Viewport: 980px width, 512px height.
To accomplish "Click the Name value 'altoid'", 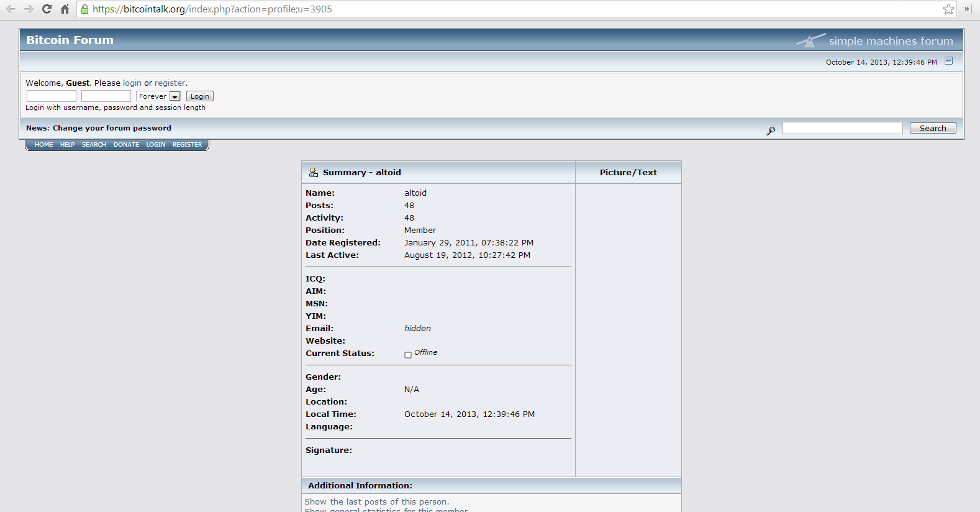I will 415,193.
